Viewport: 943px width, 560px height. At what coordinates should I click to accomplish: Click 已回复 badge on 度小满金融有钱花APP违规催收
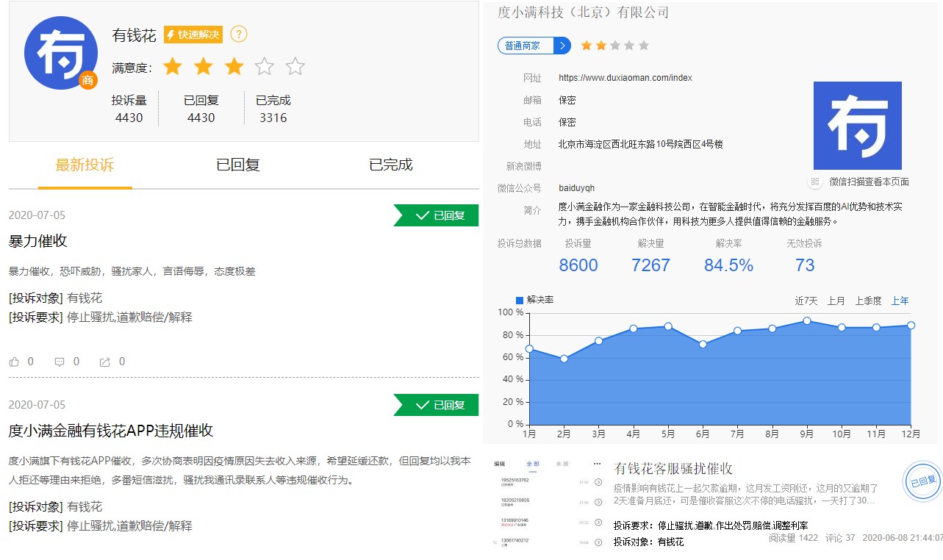click(436, 405)
